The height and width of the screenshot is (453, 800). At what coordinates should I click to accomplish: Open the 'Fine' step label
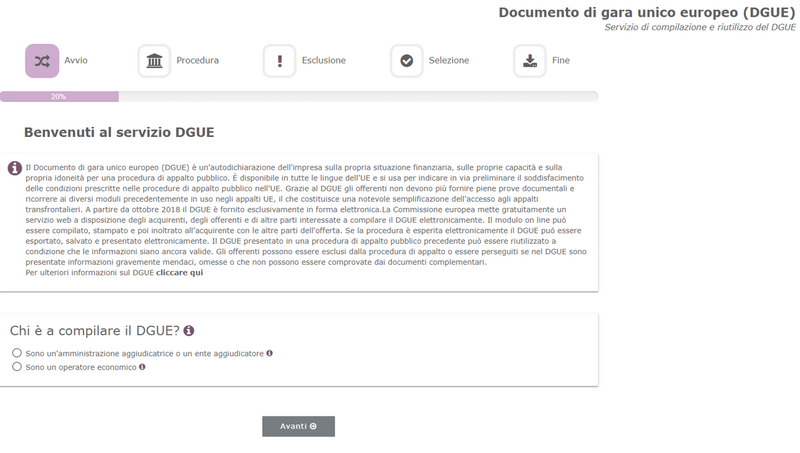[561, 61]
